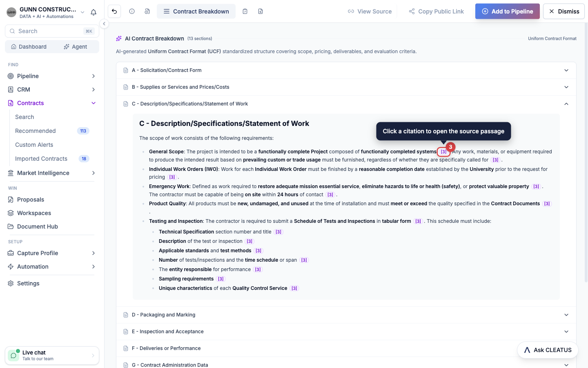Switch to the Dashboard tab

coord(29,47)
